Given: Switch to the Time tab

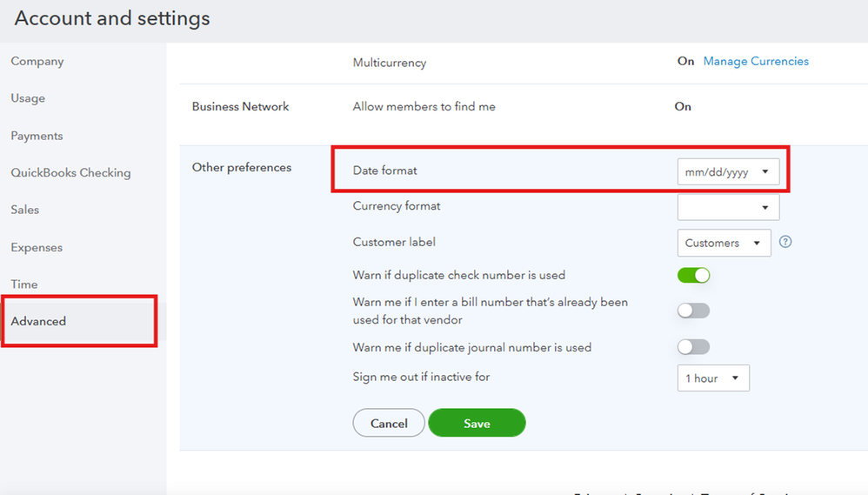Looking at the screenshot, I should coord(24,284).
